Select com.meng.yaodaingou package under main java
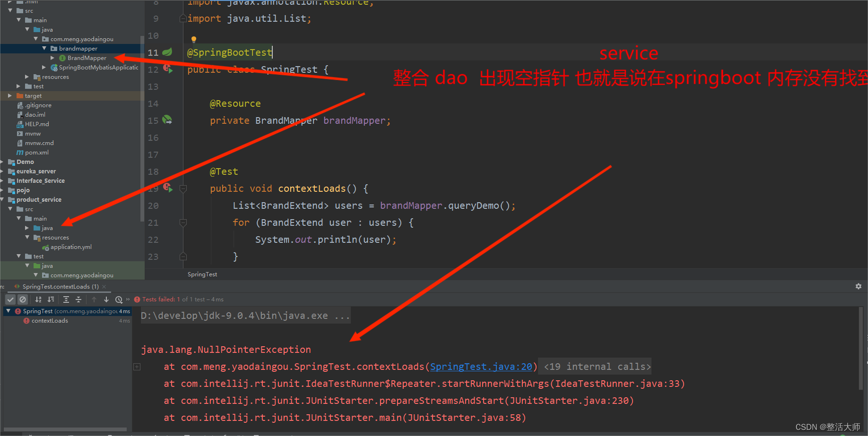This screenshot has width=868, height=436. point(82,39)
